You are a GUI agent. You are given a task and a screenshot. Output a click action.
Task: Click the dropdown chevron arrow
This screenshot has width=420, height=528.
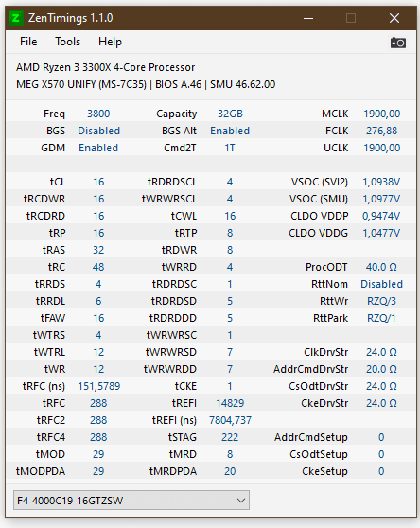241,501
